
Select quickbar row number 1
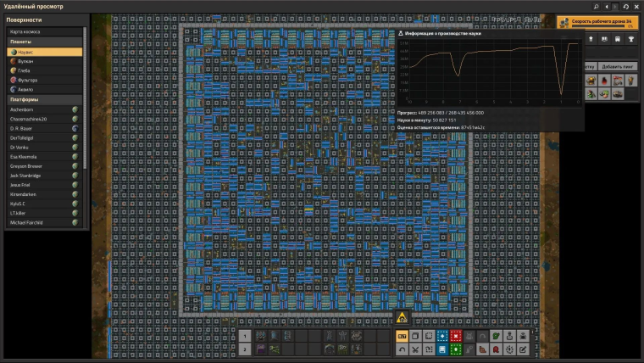coord(245,336)
